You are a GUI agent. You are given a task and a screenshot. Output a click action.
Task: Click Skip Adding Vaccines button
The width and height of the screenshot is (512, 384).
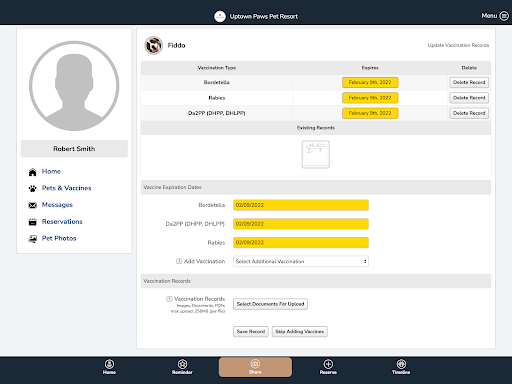click(300, 331)
